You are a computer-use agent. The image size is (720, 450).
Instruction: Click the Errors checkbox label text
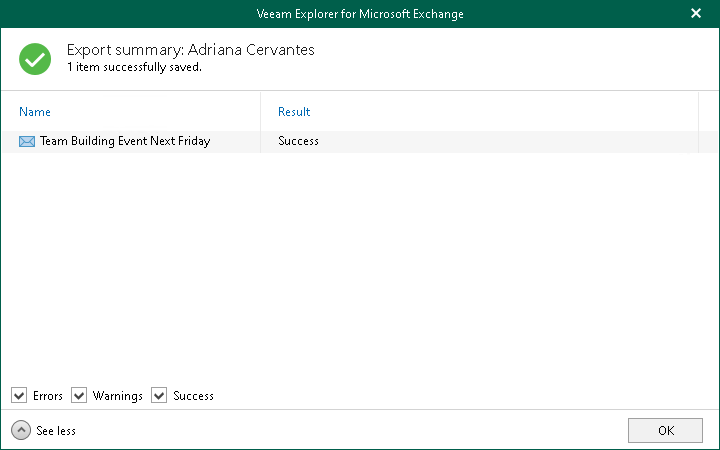click(47, 396)
